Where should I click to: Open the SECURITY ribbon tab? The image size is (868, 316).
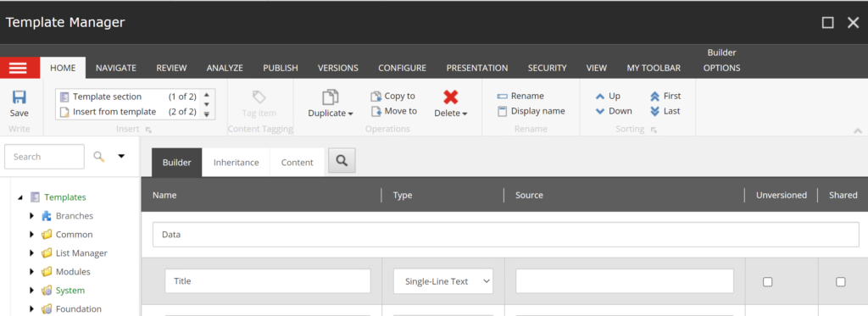coord(547,68)
